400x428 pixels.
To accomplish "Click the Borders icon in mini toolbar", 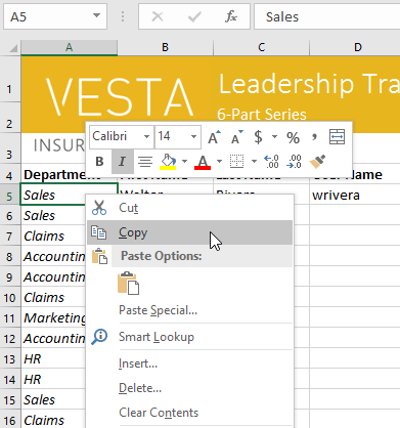I will 237,162.
